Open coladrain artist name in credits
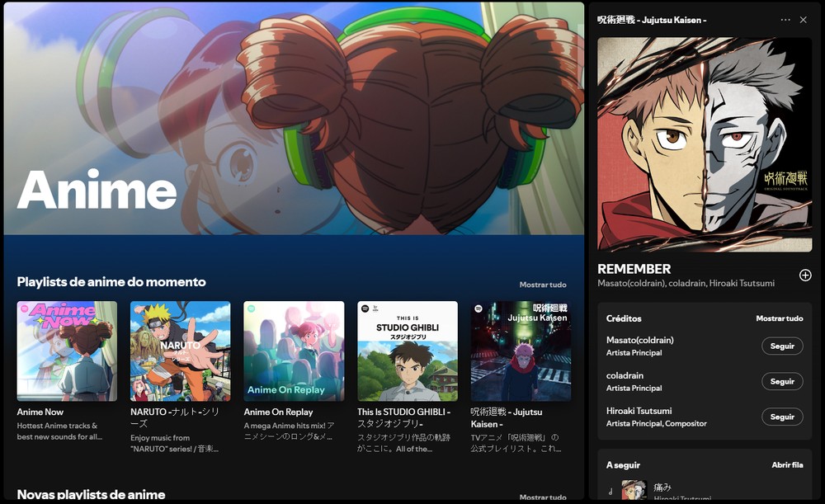This screenshot has width=825, height=504. pyautogui.click(x=625, y=375)
